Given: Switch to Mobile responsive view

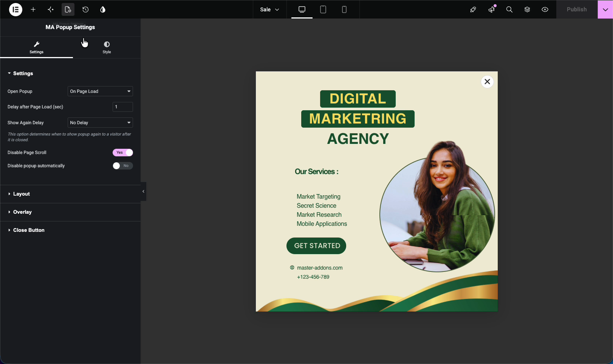Looking at the screenshot, I should click(344, 9).
